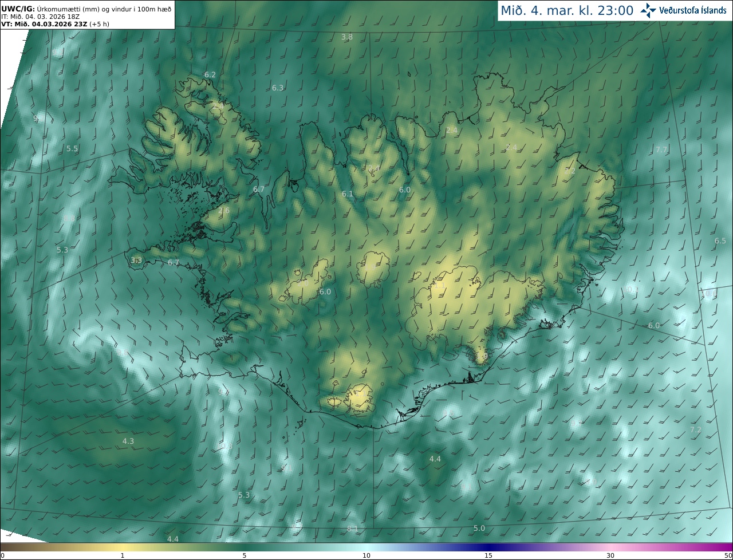Click the title line UWC/IG: Úrkomumætti (mm)
The height and width of the screenshot is (560, 733).
tap(86, 8)
